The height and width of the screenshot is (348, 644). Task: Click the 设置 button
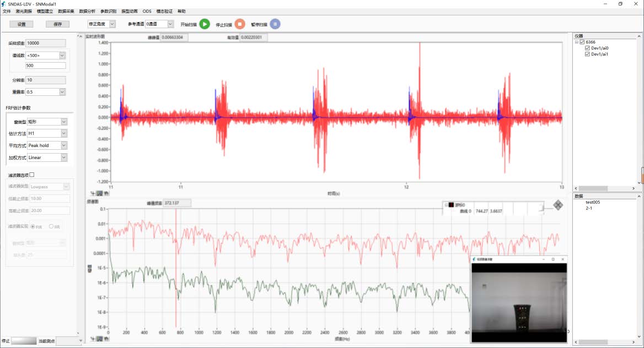click(22, 24)
